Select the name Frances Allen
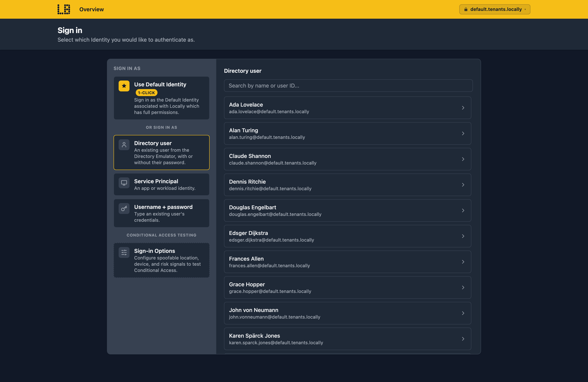588x382 pixels. click(x=246, y=259)
